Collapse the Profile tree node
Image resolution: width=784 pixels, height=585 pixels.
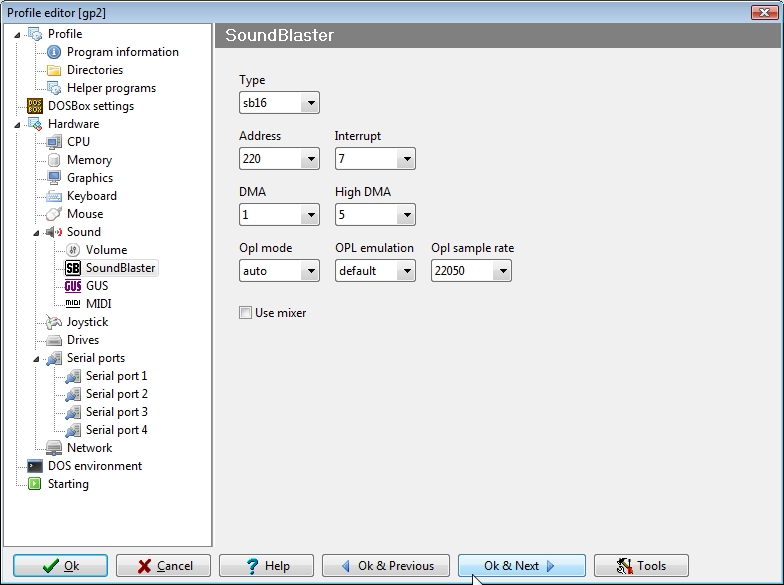coord(18,34)
